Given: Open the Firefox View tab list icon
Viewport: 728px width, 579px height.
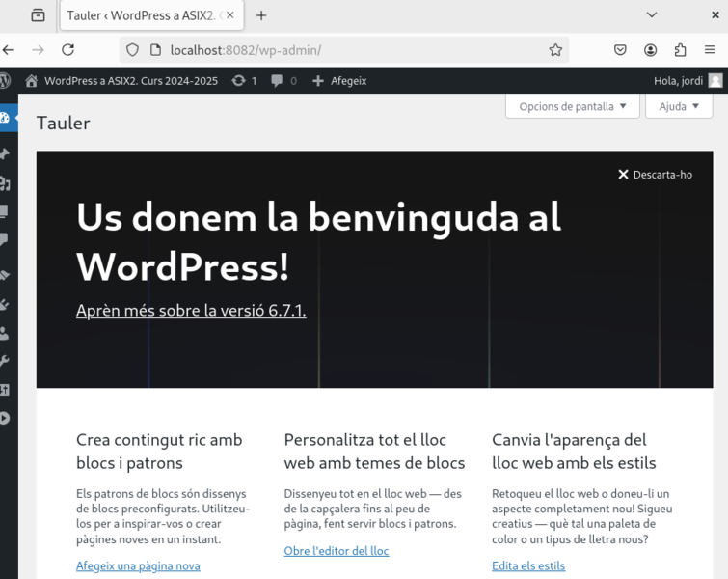Looking at the screenshot, I should pos(38,15).
